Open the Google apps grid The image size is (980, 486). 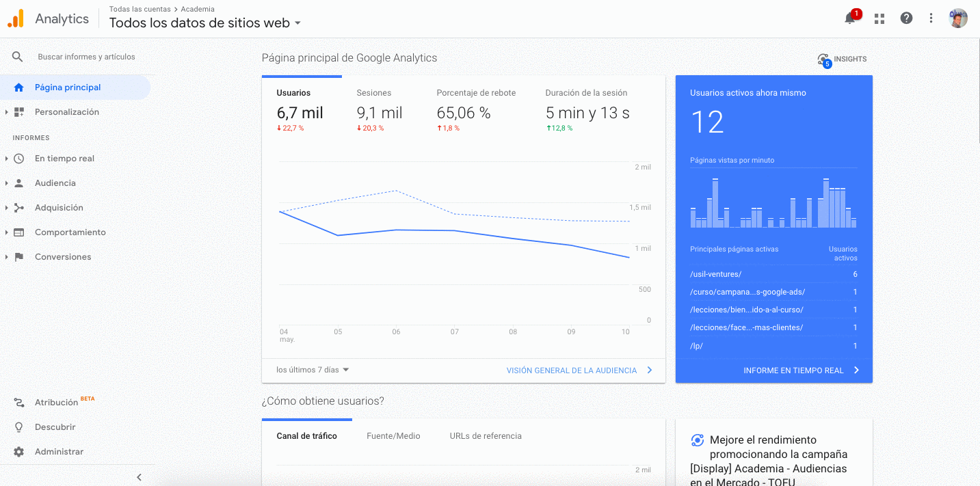[x=879, y=18]
